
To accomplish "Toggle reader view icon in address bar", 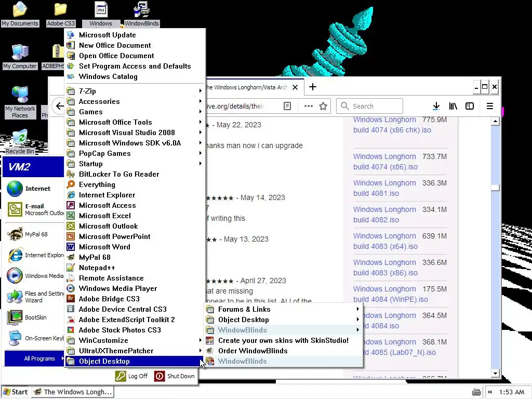I will [x=287, y=106].
